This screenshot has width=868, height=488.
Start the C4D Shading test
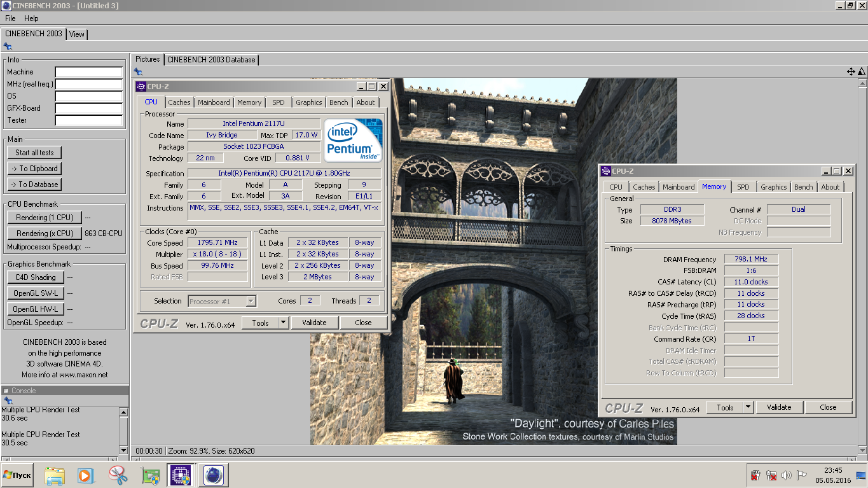(36, 277)
